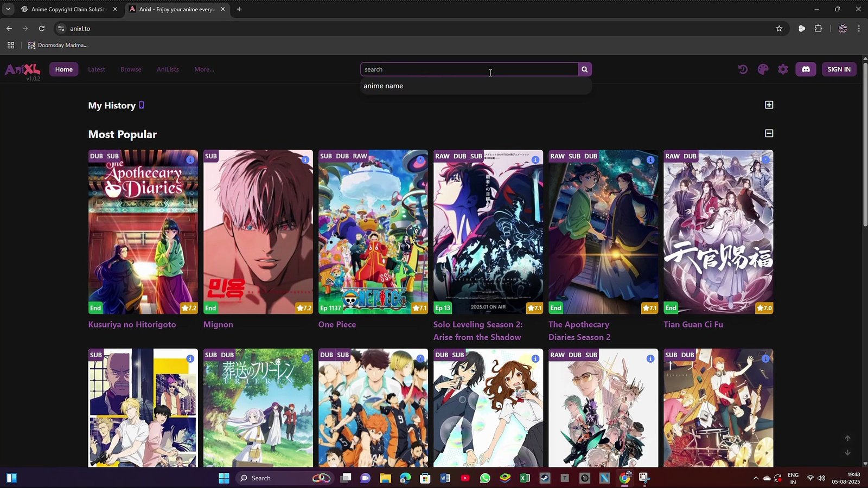Image resolution: width=868 pixels, height=488 pixels.
Task: Open the theme palette icon
Action: click(x=763, y=69)
